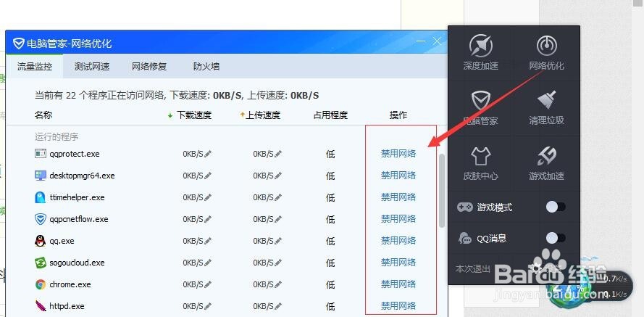The width and height of the screenshot is (644, 317).
Task: Toggle the QQ消息 switch
Action: 556,238
